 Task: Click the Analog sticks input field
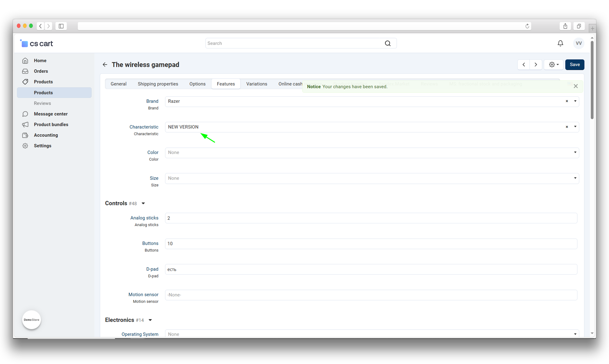(371, 218)
